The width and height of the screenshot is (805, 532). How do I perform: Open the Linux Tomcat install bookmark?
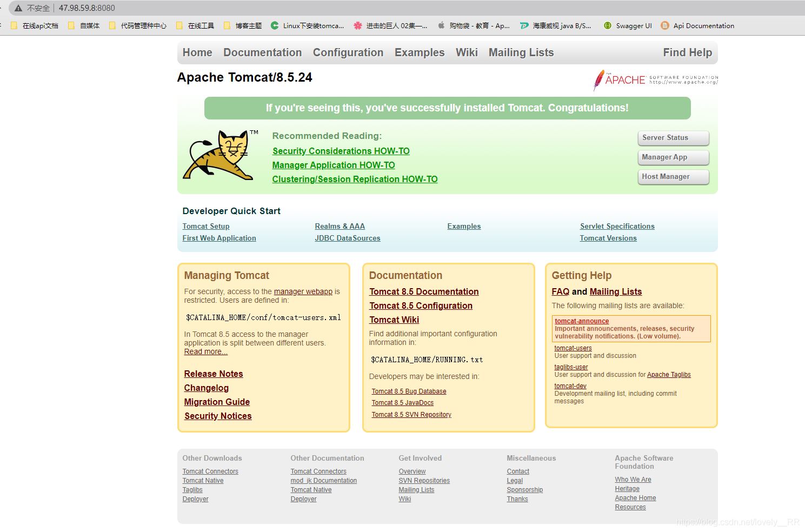tap(307, 25)
